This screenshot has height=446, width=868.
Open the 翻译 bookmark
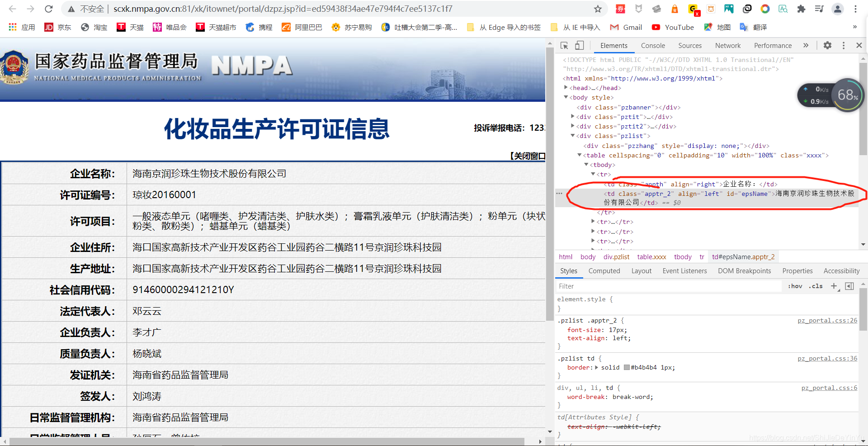click(753, 27)
